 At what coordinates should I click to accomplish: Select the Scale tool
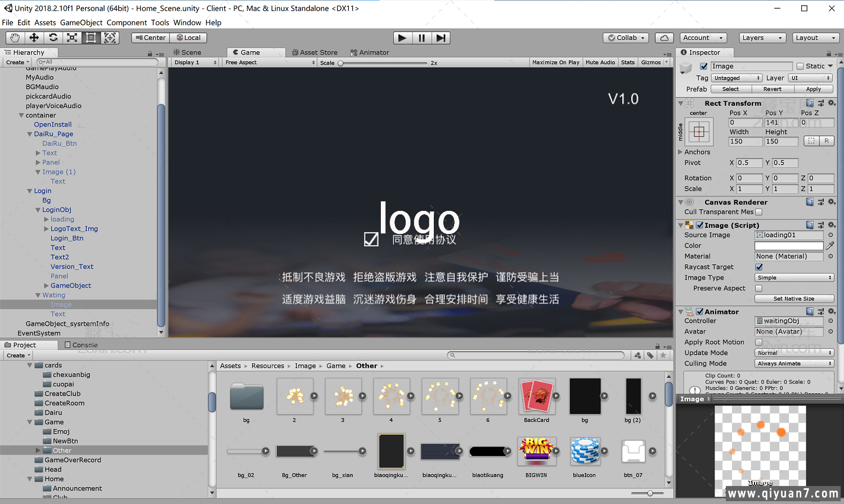tap(72, 38)
